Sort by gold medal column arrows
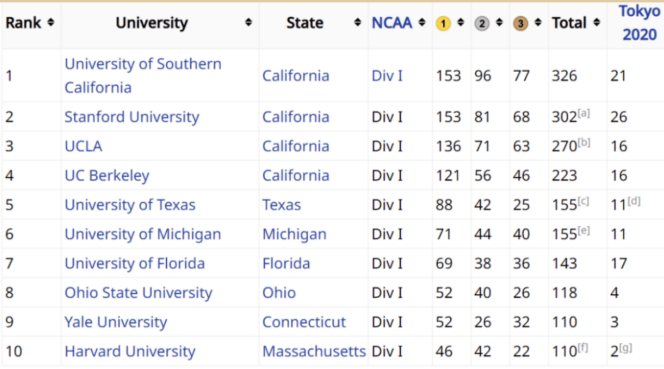This screenshot has height=369, width=664. point(461,22)
